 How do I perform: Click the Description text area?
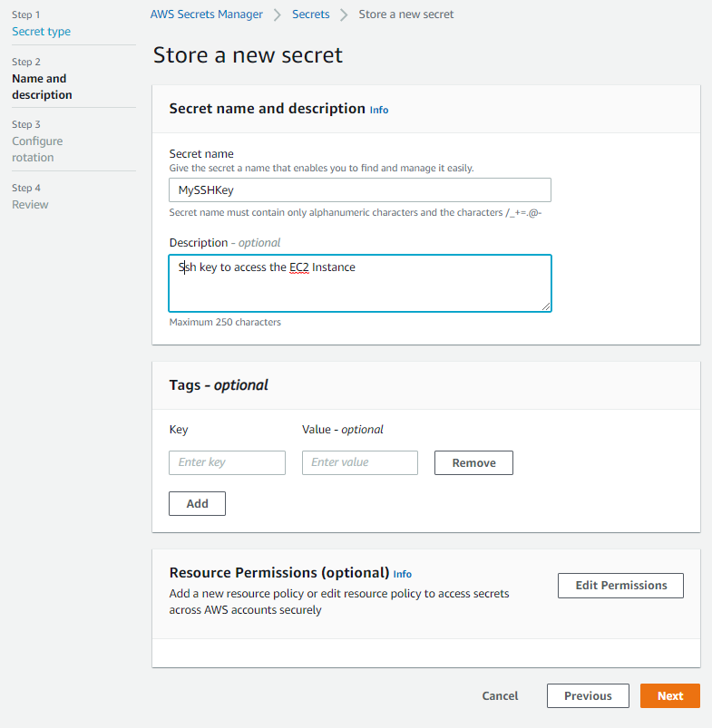click(x=360, y=283)
